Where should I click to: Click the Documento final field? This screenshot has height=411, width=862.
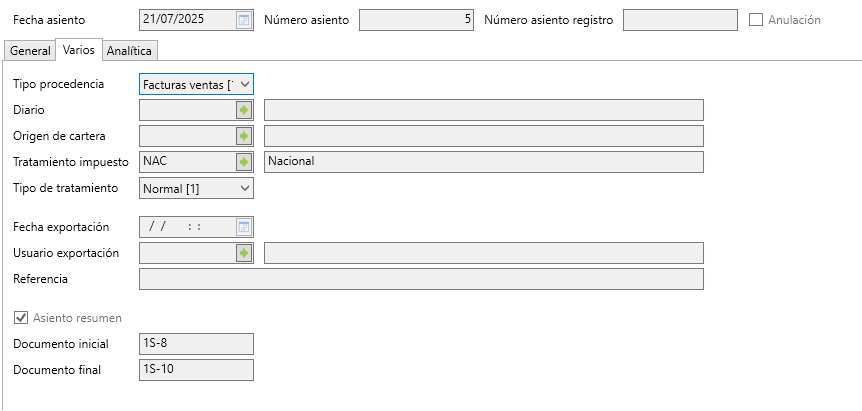[x=196, y=370]
